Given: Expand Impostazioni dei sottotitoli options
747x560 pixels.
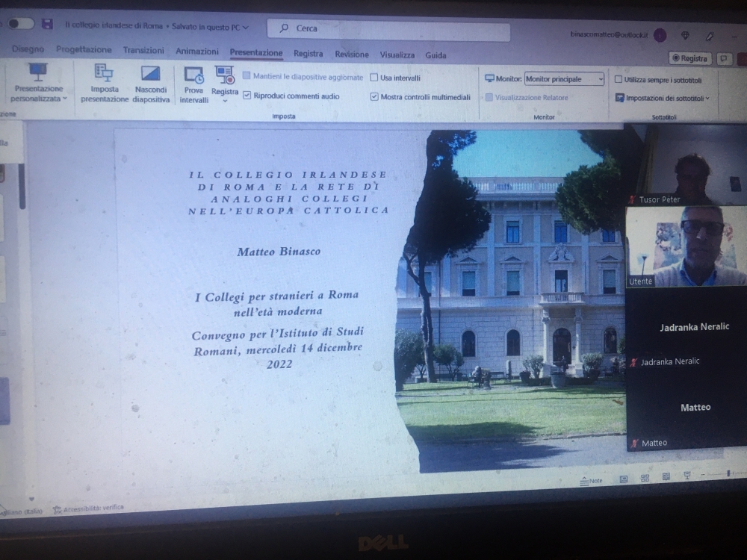Looking at the screenshot, I should coord(663,98).
